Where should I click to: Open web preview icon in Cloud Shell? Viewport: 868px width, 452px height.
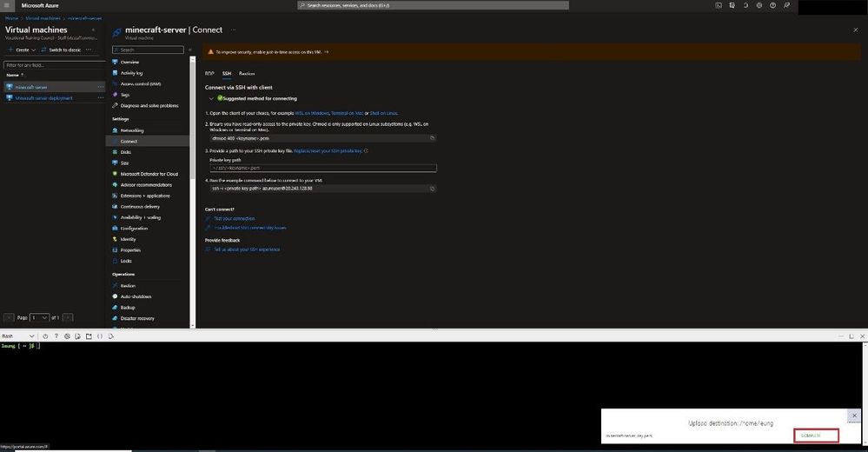click(x=110, y=336)
